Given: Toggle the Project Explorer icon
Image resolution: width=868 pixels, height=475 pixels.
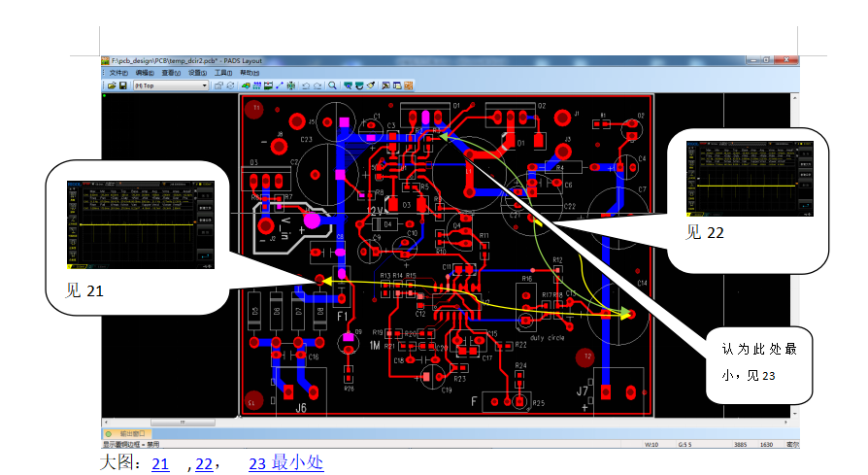Looking at the screenshot, I should tap(397, 85).
